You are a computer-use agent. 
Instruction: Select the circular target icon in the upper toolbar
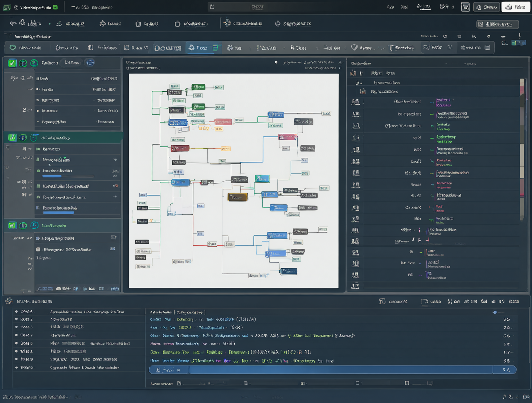[x=278, y=23]
